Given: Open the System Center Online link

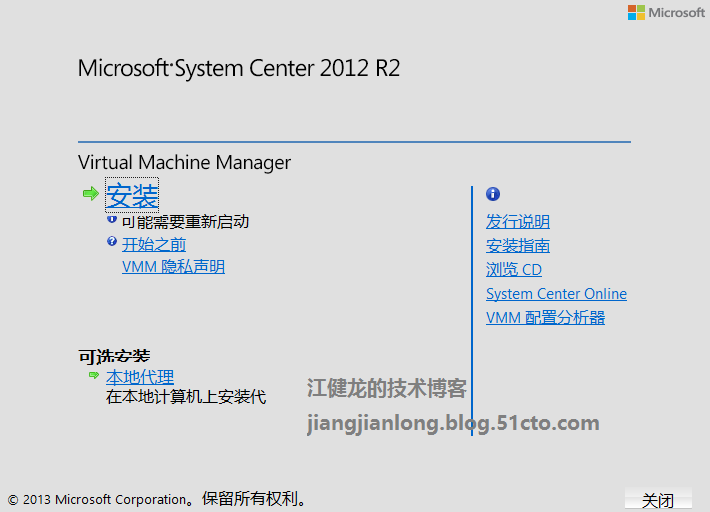Looking at the screenshot, I should (x=556, y=294).
